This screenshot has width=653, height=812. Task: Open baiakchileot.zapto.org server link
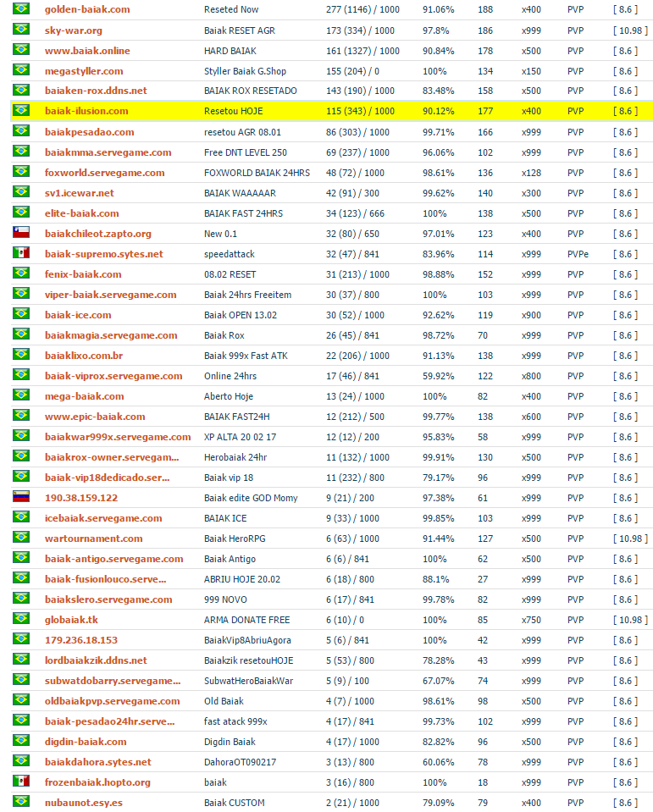(x=98, y=234)
